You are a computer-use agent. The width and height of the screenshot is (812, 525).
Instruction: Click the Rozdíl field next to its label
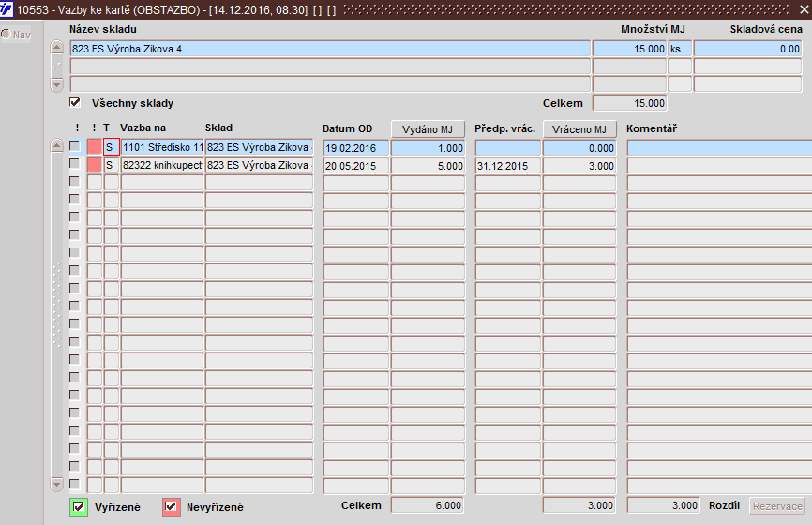click(x=663, y=505)
